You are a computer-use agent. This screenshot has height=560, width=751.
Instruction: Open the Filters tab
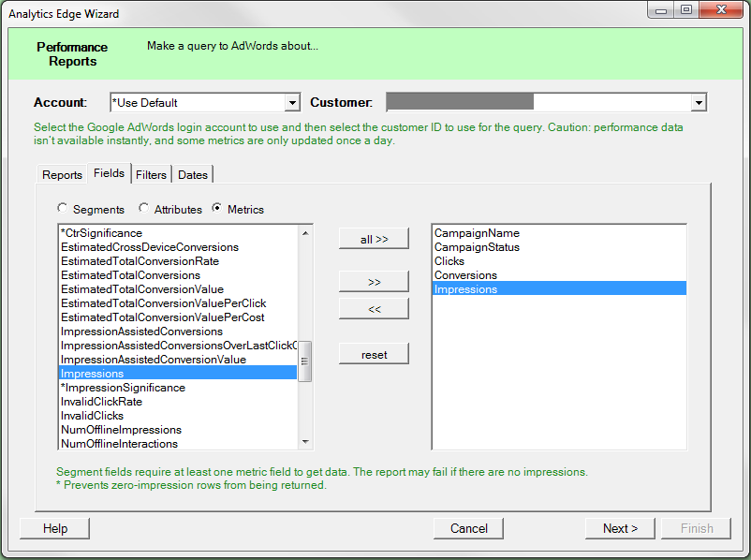[x=151, y=174]
